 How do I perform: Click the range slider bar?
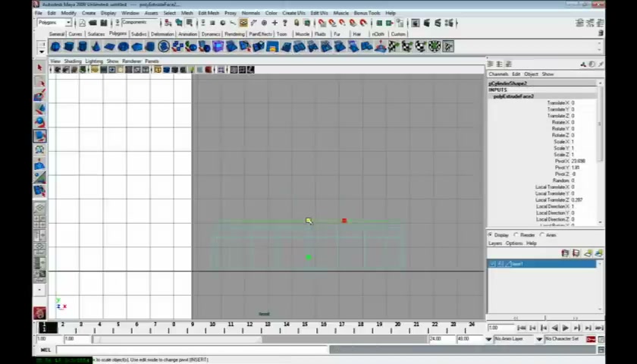click(x=177, y=339)
